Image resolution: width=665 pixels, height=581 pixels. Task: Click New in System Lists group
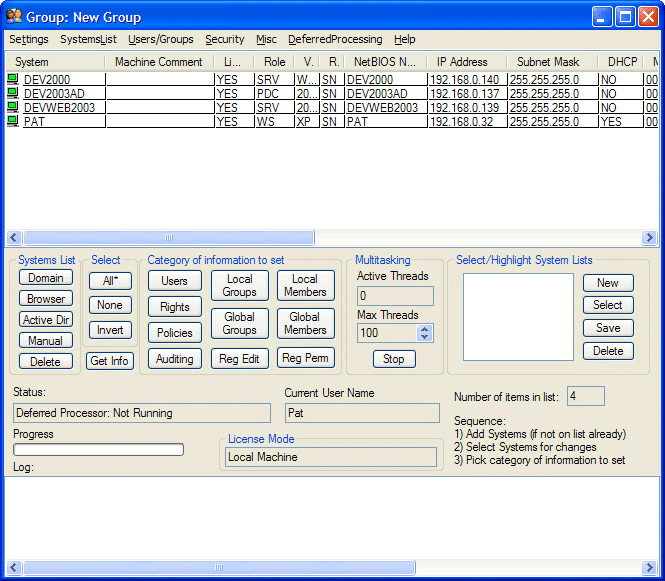coord(608,283)
